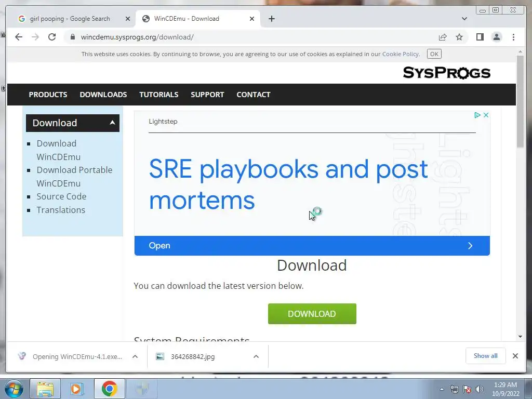Click the network tray icon

[x=454, y=389]
